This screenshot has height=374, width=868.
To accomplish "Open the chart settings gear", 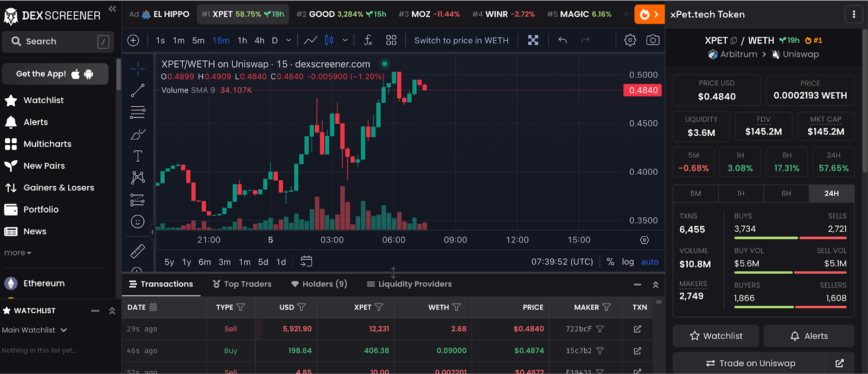I will pyautogui.click(x=630, y=40).
